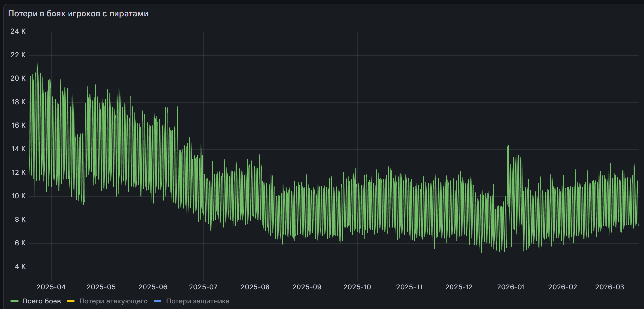Click the 2025-12 label on the time axis
The width and height of the screenshot is (644, 309).
click(459, 287)
